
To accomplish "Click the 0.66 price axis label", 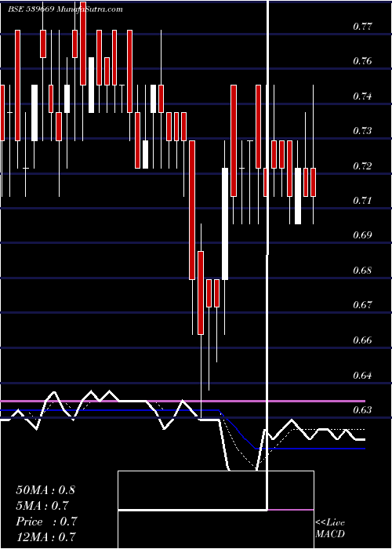I will click(x=362, y=340).
